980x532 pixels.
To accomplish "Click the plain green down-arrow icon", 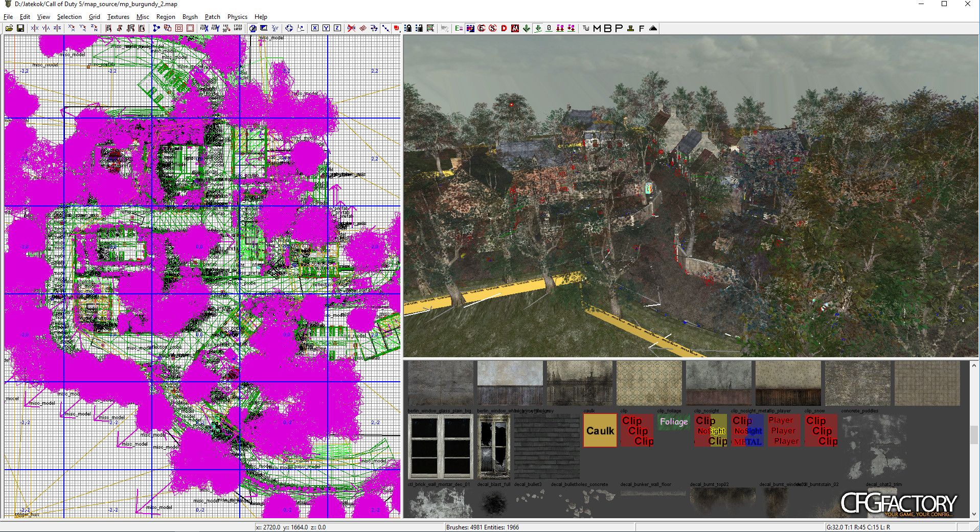I will [527, 29].
